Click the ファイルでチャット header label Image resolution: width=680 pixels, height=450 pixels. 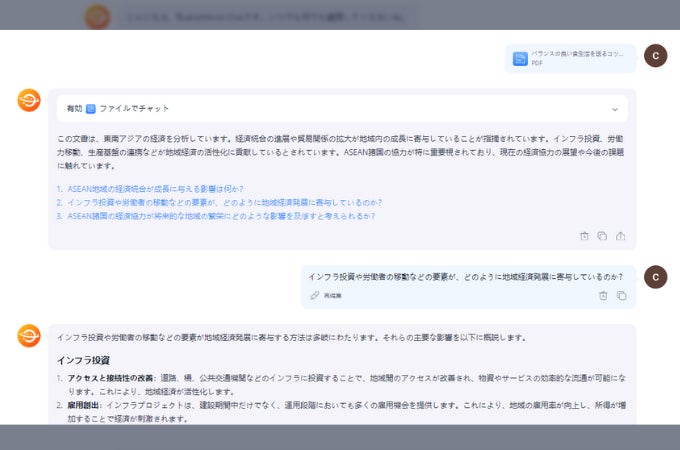coord(134,108)
